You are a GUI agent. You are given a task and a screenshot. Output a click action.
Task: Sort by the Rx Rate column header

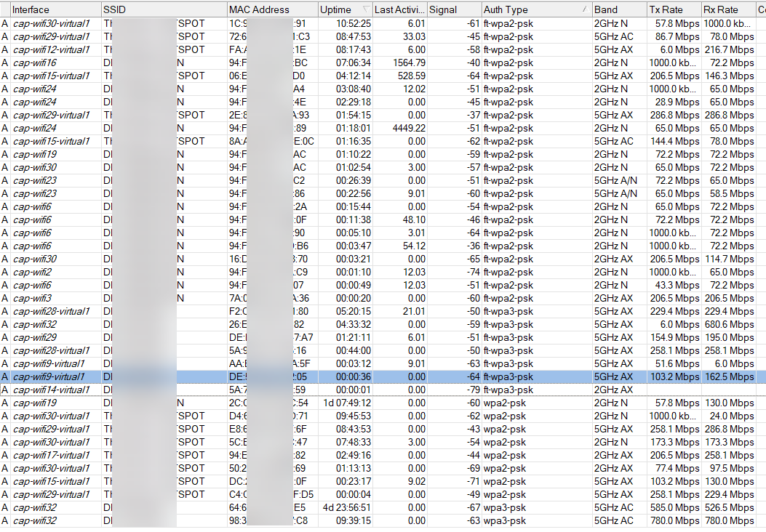[x=729, y=9]
